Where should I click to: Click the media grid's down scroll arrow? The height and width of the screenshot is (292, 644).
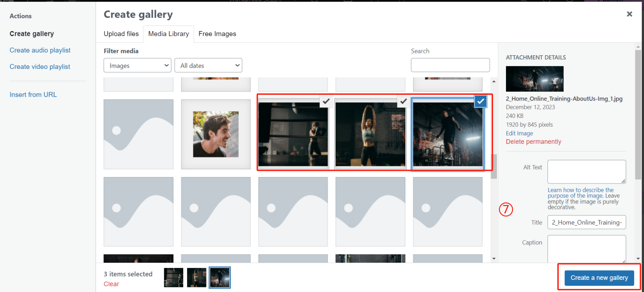click(494, 258)
